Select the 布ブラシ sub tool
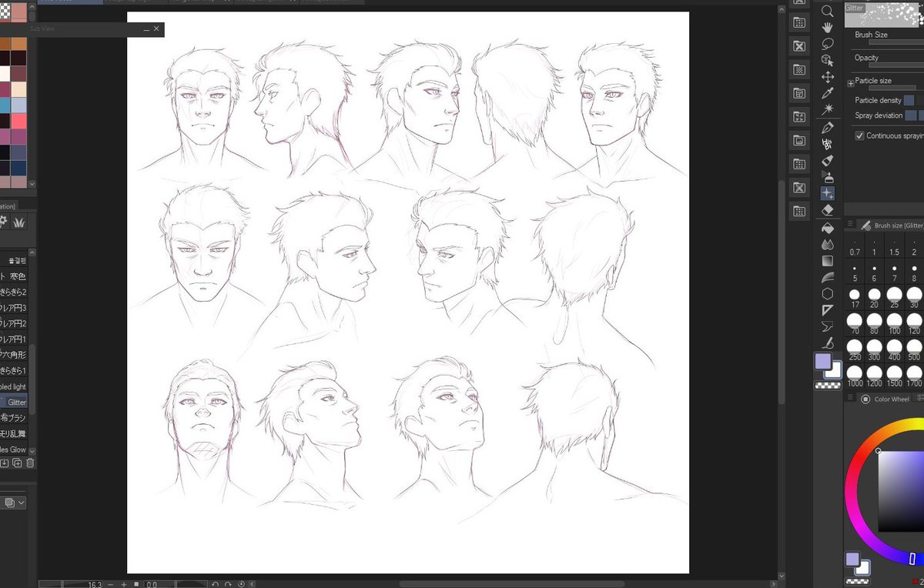 point(14,418)
